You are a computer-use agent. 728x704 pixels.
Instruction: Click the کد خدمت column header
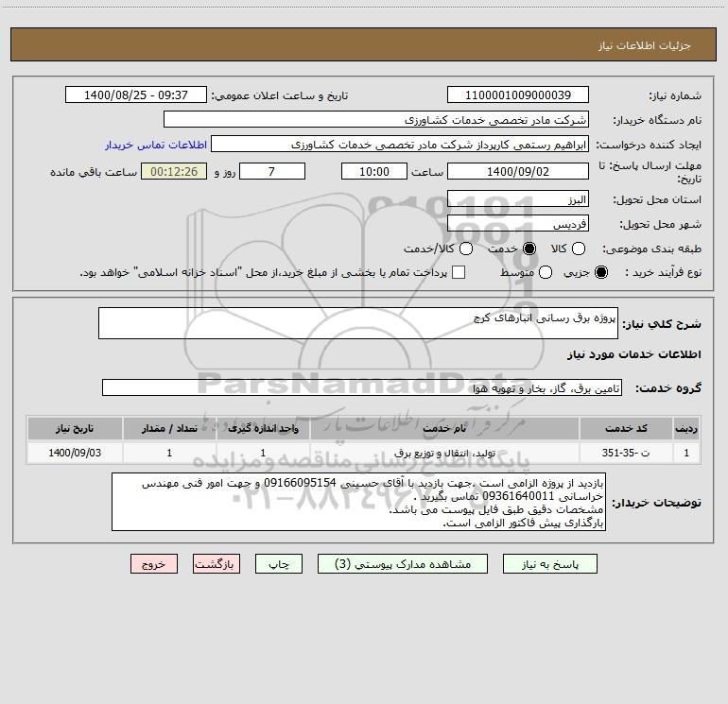coord(626,428)
